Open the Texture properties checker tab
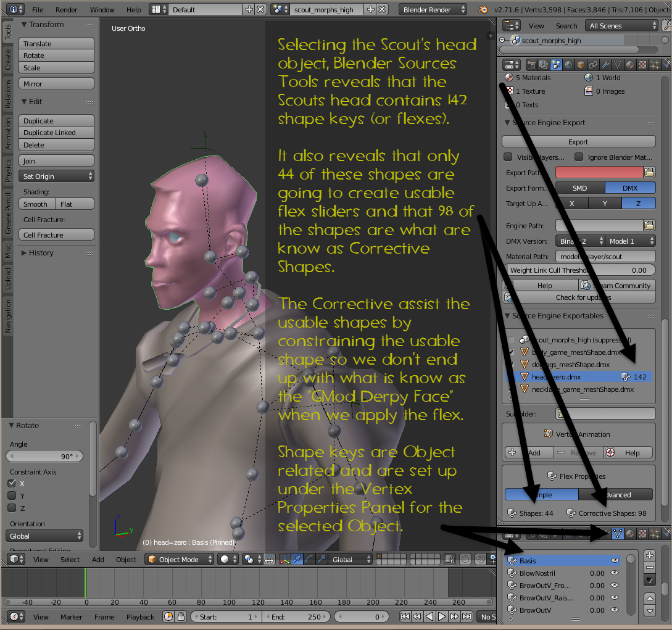 [x=642, y=65]
